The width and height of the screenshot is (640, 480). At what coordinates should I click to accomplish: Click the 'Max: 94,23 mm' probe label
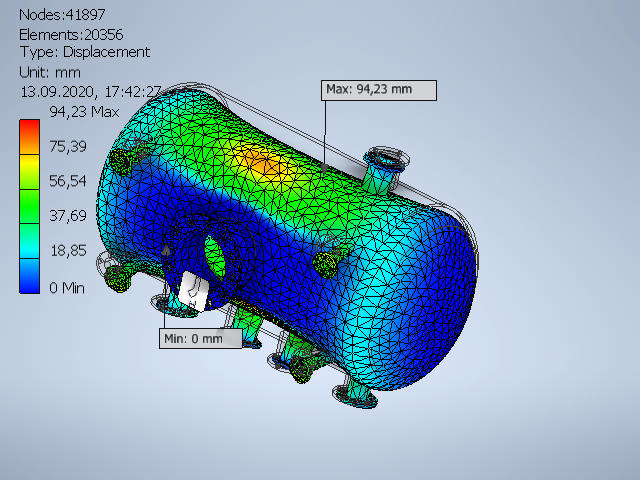click(x=379, y=90)
